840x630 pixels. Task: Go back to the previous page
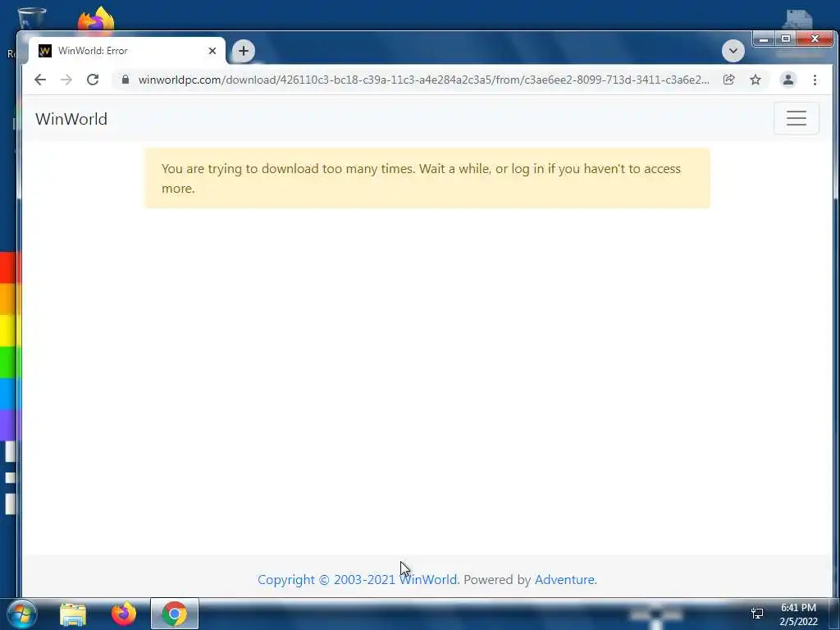(x=40, y=80)
